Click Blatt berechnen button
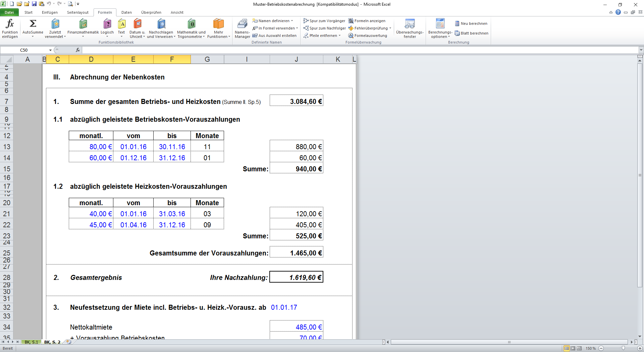644x352 pixels. [x=472, y=33]
